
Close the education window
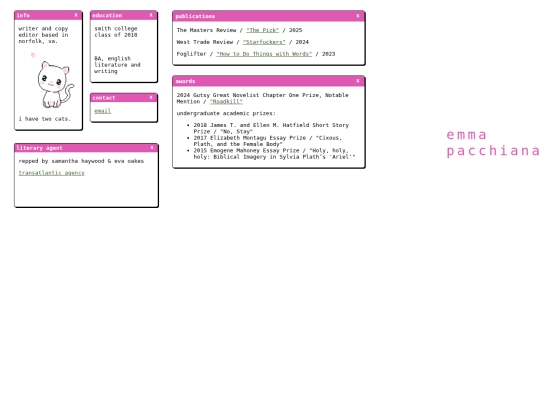coord(151,15)
